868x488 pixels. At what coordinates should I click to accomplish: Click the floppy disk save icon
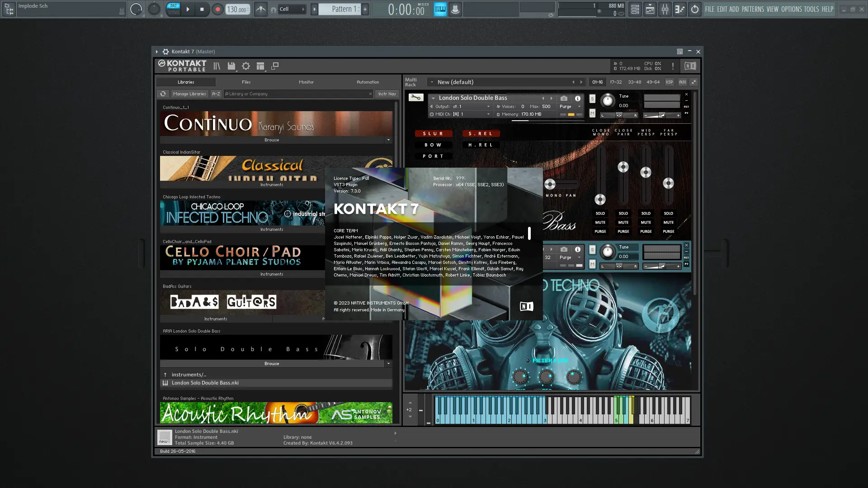231,66
